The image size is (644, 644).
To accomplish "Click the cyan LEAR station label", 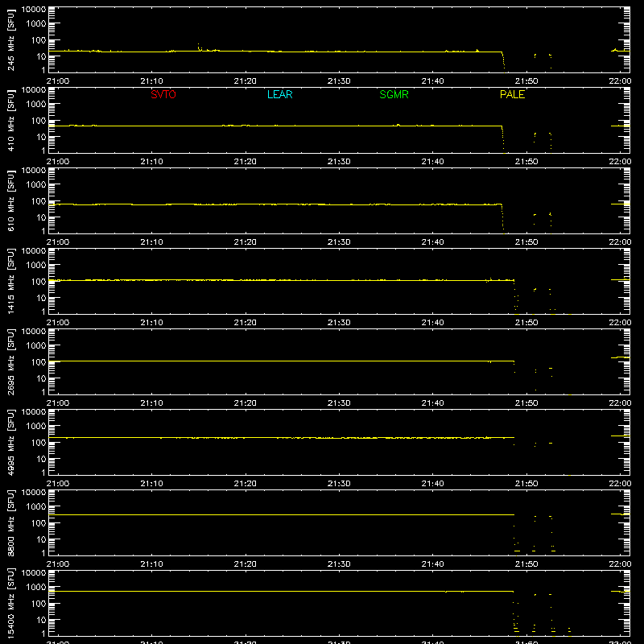I will pos(279,94).
